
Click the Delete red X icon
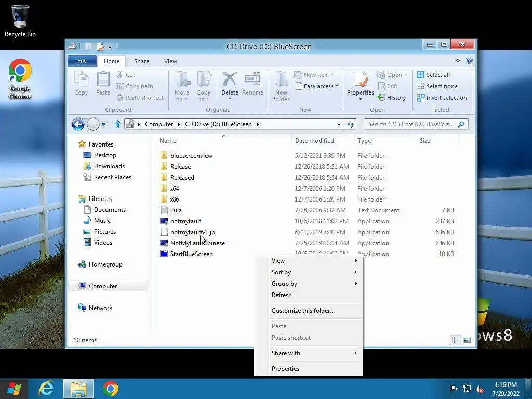[230, 79]
